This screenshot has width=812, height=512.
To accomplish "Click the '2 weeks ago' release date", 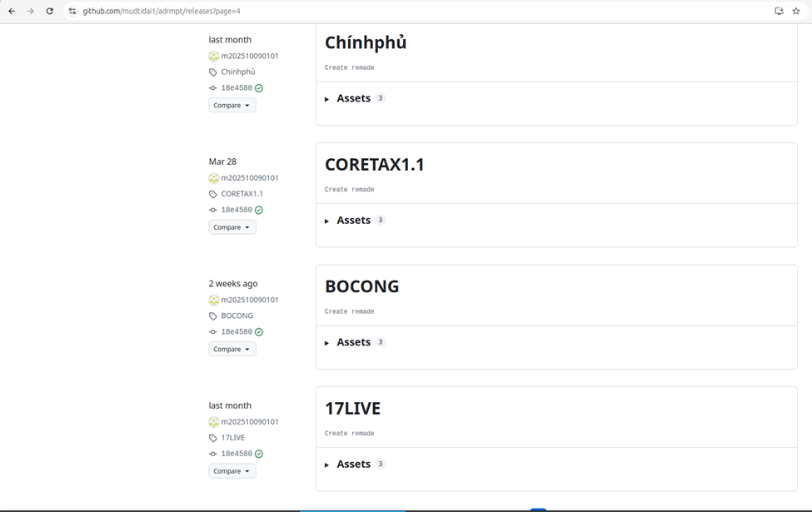I will (x=233, y=284).
